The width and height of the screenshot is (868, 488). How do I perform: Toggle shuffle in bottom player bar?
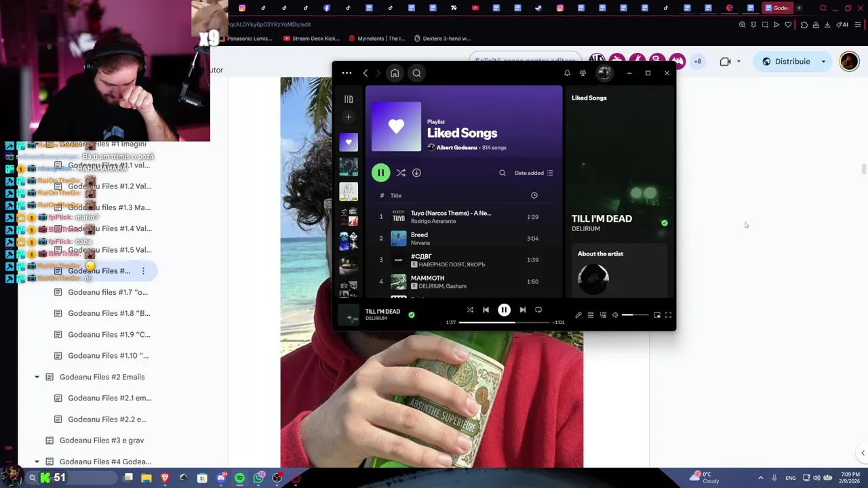pos(470,310)
